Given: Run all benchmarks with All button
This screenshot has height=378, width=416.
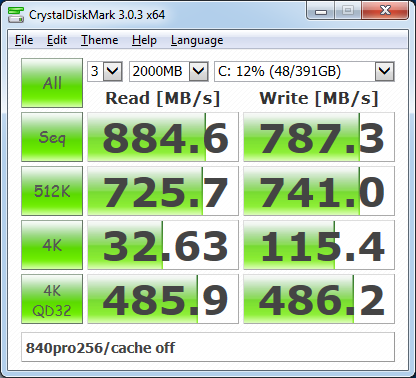Looking at the screenshot, I should (52, 83).
